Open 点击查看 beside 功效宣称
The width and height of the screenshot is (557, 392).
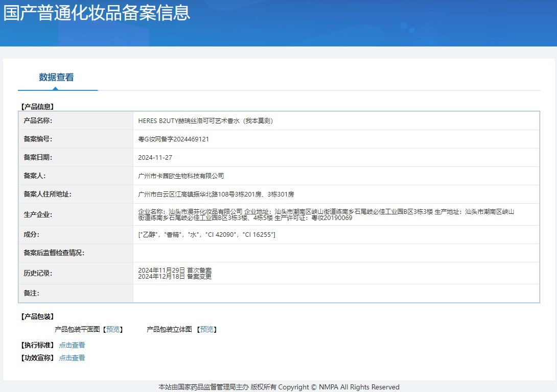72,358
